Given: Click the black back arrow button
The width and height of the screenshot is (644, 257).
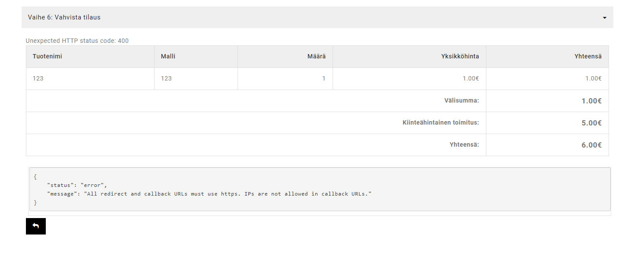Looking at the screenshot, I should click(36, 226).
